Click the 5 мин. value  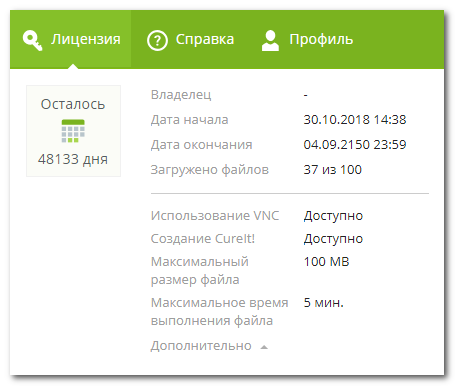tap(323, 303)
